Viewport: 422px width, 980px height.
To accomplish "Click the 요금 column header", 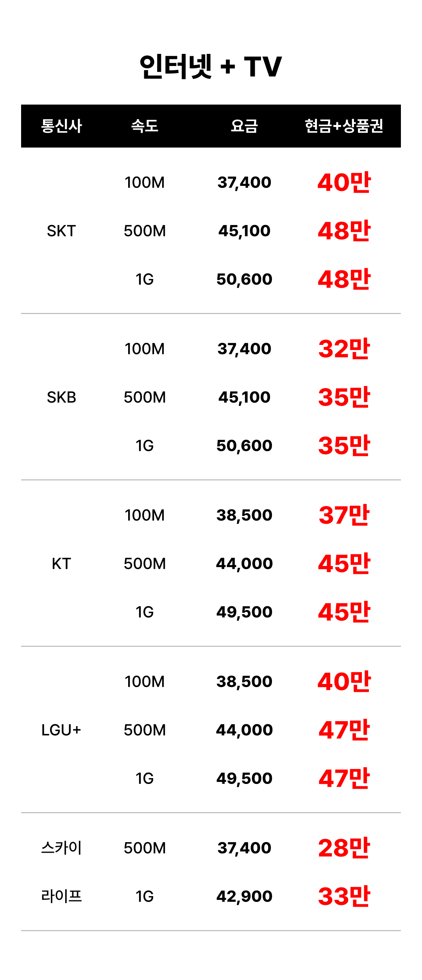I will (x=244, y=126).
